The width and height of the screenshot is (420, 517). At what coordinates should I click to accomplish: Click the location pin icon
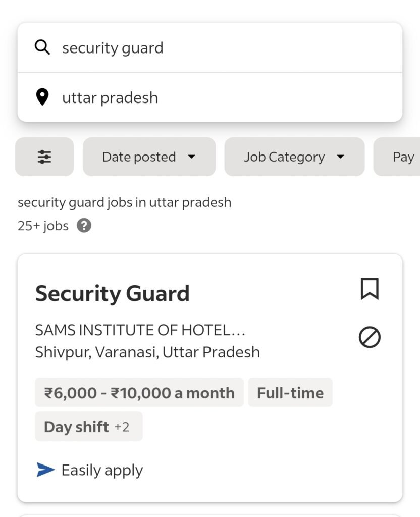tap(42, 97)
